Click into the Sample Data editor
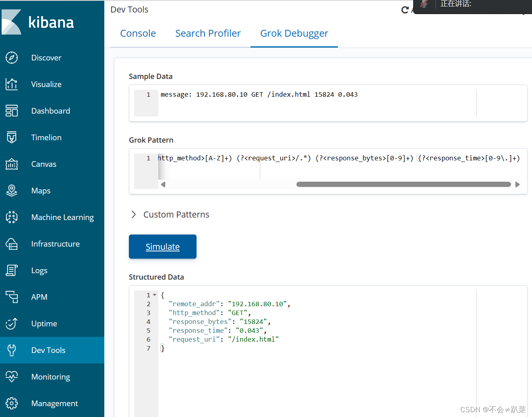This screenshot has width=532, height=417. [x=328, y=103]
